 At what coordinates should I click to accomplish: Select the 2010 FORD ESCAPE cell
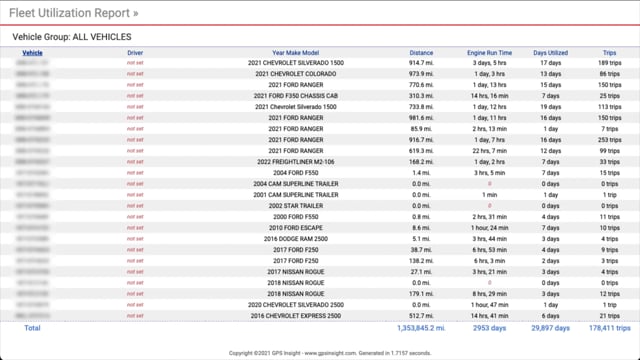[x=296, y=228]
